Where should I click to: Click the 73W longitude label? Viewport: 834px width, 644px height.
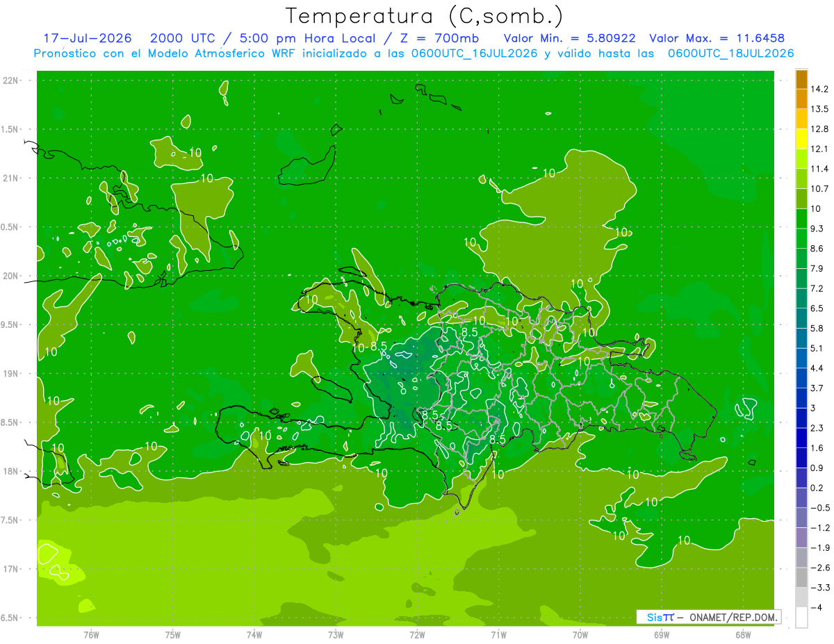[336, 635]
